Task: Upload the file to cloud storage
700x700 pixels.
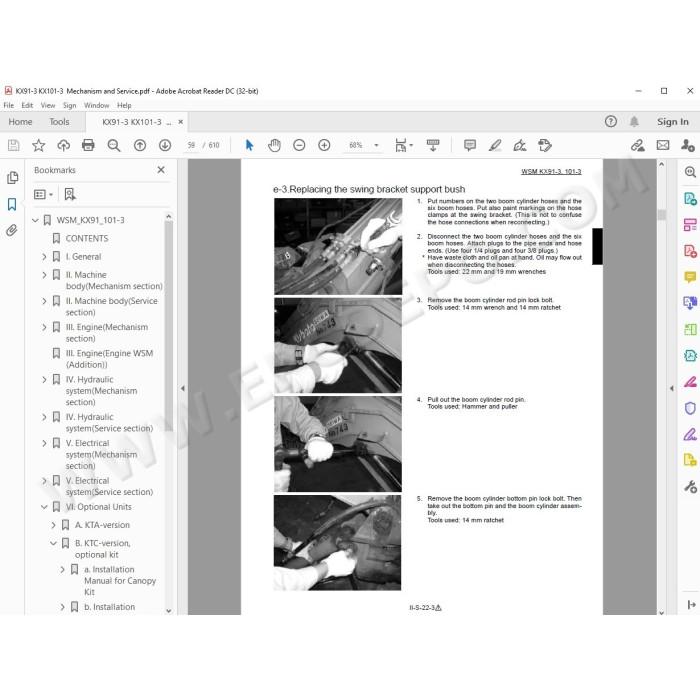Action: [x=63, y=145]
